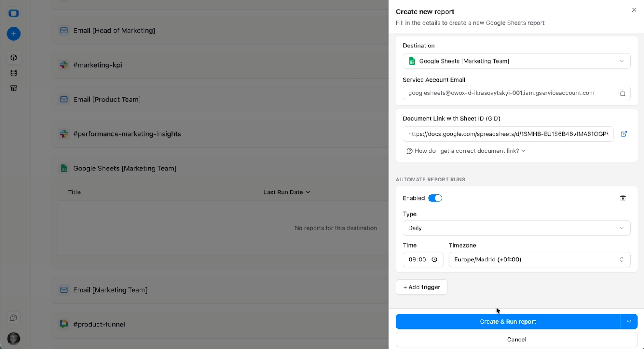Screen dimensions: 644x349
Task: Select Google Sheets [Marketing Team] heading
Action: point(125,168)
